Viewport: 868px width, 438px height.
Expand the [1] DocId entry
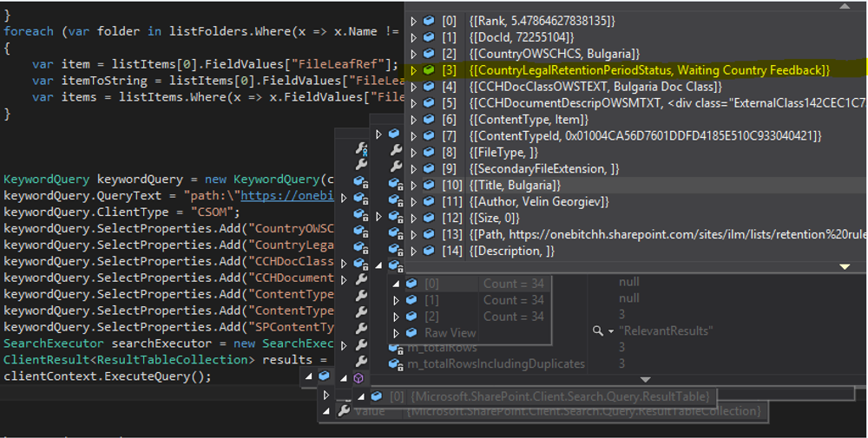413,37
